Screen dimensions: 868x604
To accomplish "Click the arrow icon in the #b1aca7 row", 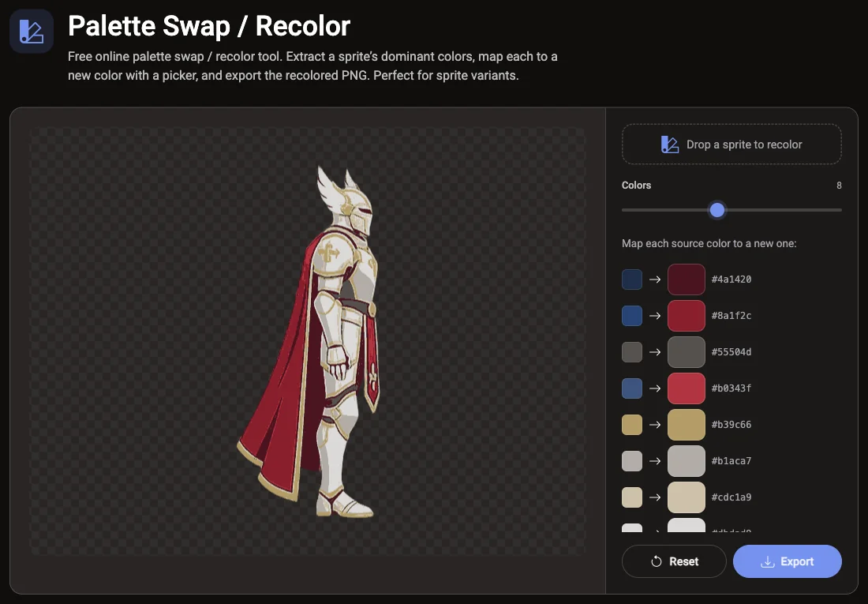I will coord(655,461).
